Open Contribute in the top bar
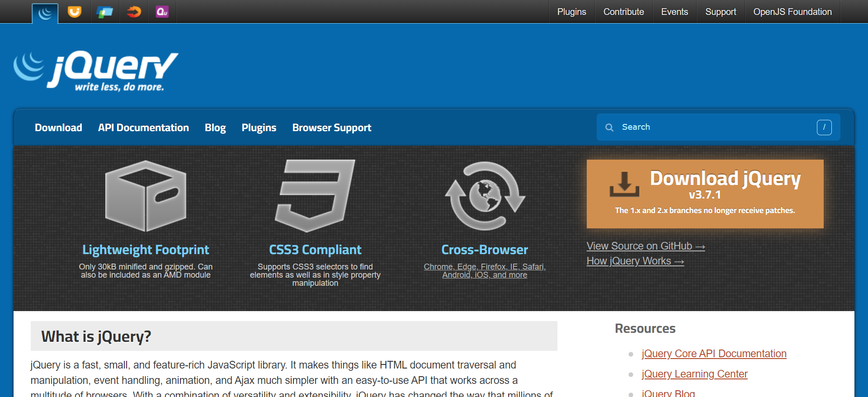868x397 pixels. 623,12
